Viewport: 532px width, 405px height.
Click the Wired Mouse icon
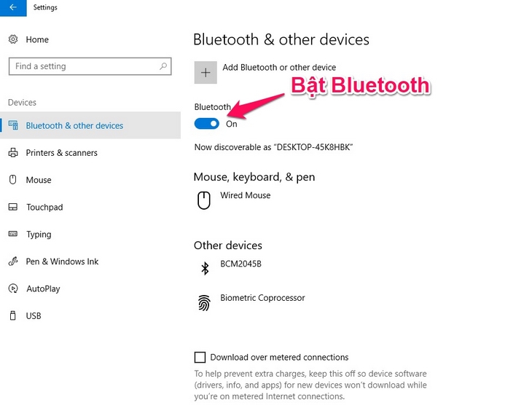coord(206,200)
